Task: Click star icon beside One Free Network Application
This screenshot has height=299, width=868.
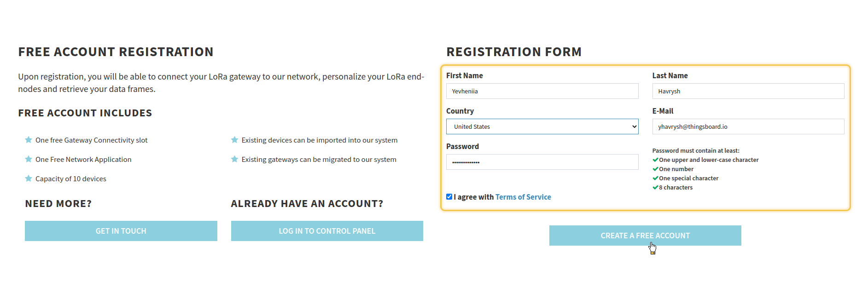Action: 29,159
